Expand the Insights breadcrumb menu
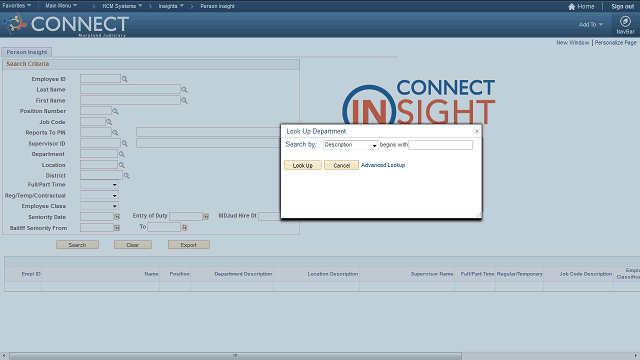Screen dimensions: 640x360 pos(171,6)
